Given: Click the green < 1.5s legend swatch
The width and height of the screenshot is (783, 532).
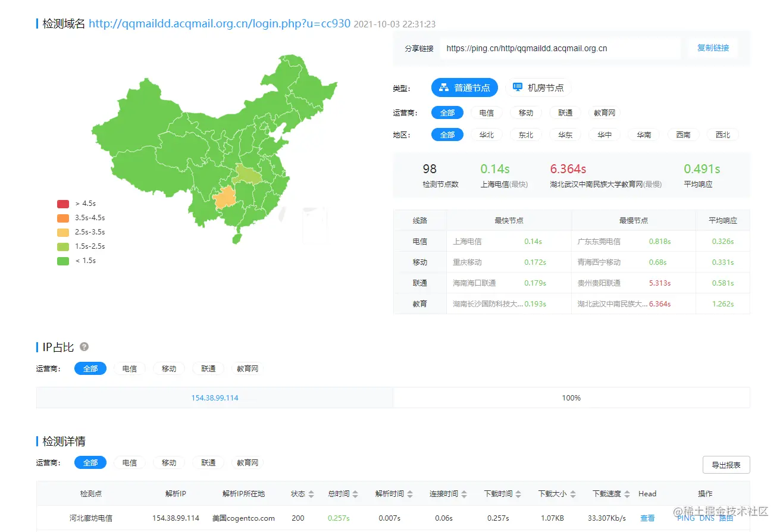Looking at the screenshot, I should tap(63, 261).
